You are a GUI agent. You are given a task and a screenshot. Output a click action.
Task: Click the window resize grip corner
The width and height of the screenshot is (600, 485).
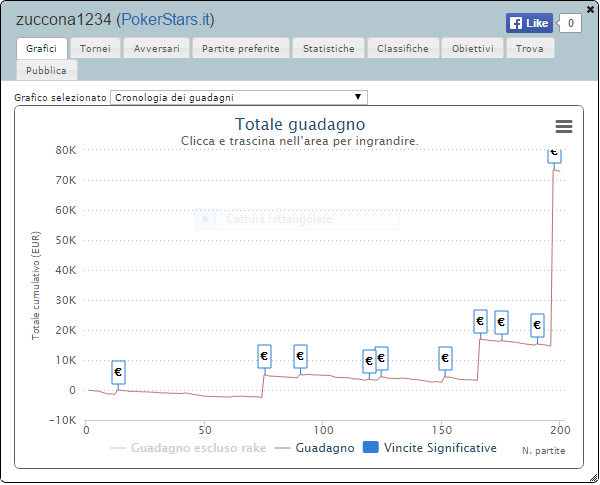tap(593, 477)
